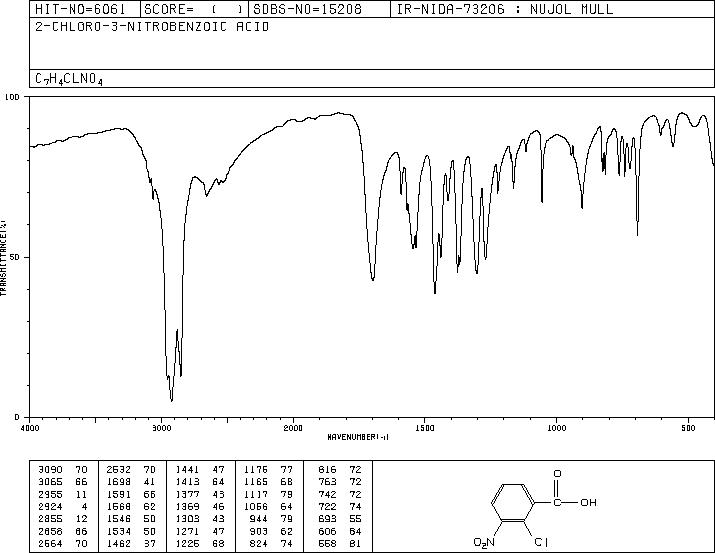The width and height of the screenshot is (715, 553).
Task: Select the molecular formula C7H4ClNO4
Action: [x=69, y=79]
